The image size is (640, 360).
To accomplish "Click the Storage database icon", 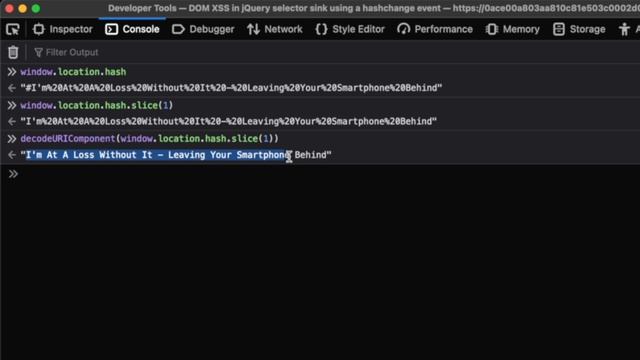I will [x=558, y=29].
